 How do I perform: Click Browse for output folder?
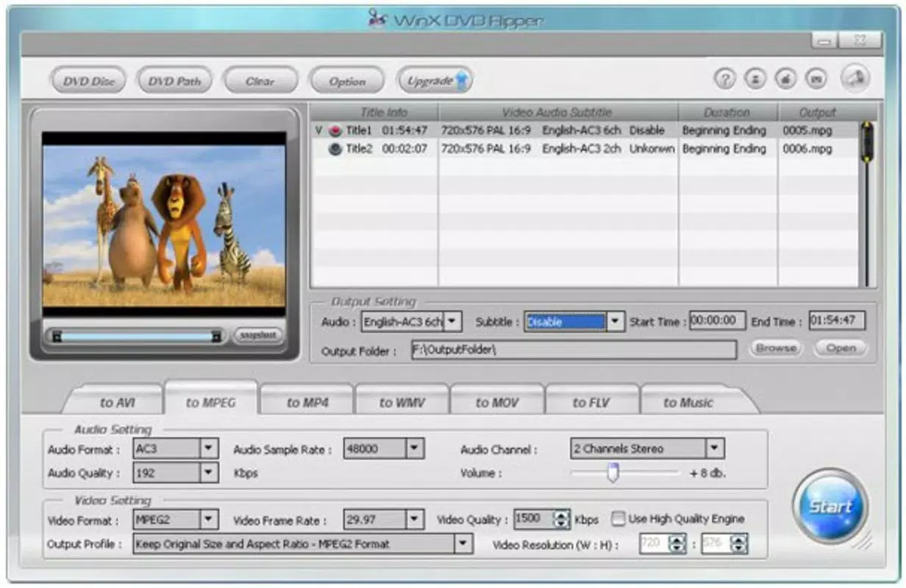point(776,348)
